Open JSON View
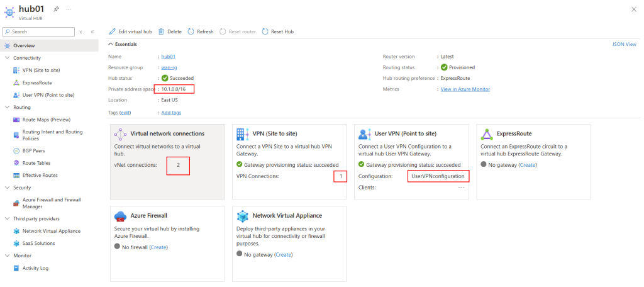The height and width of the screenshot is (287, 644). point(625,45)
